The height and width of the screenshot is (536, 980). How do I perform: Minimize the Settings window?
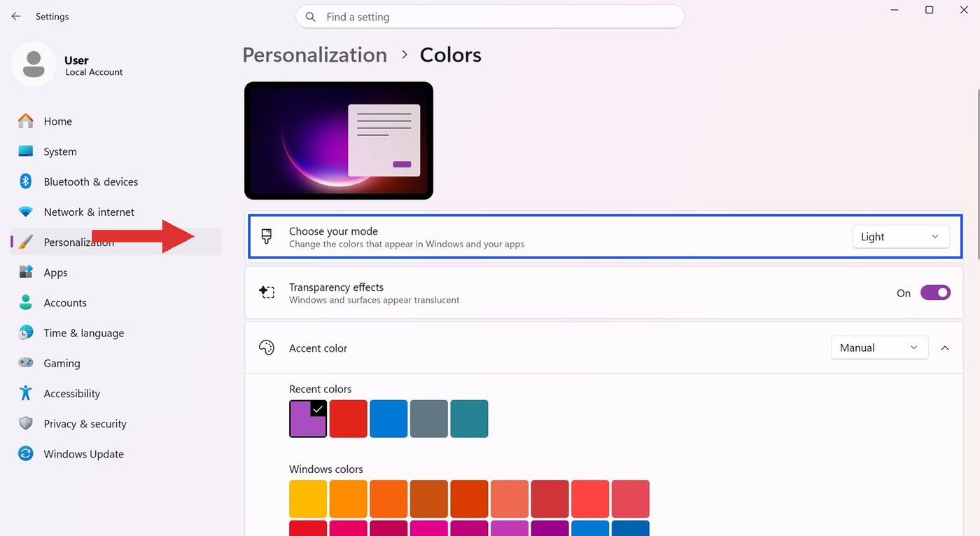[895, 10]
